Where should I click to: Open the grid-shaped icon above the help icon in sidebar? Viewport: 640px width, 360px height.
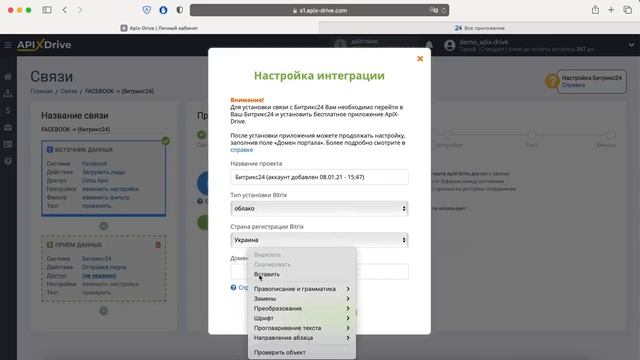click(x=8, y=144)
